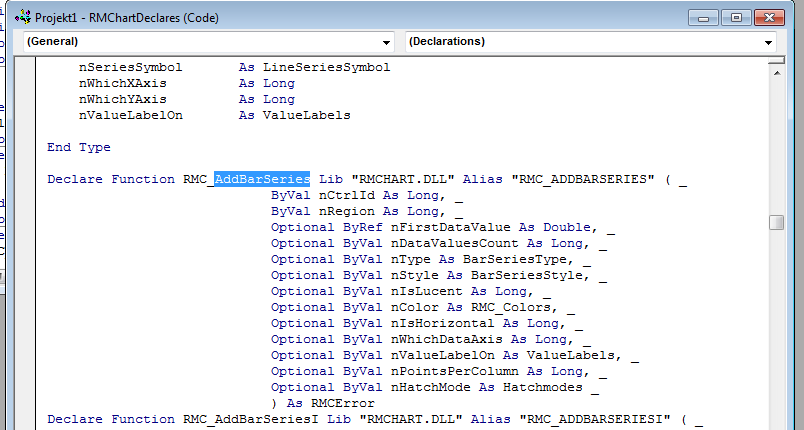804x430 pixels.
Task: Click "nStyle" parameter name
Action: 415,275
